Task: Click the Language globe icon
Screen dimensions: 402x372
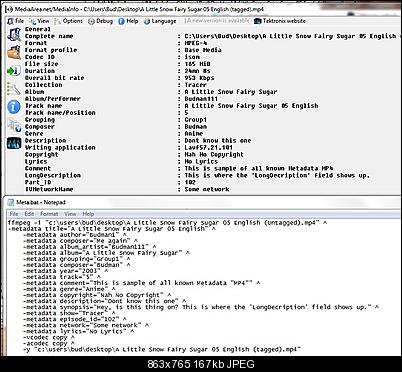Action: [147, 21]
